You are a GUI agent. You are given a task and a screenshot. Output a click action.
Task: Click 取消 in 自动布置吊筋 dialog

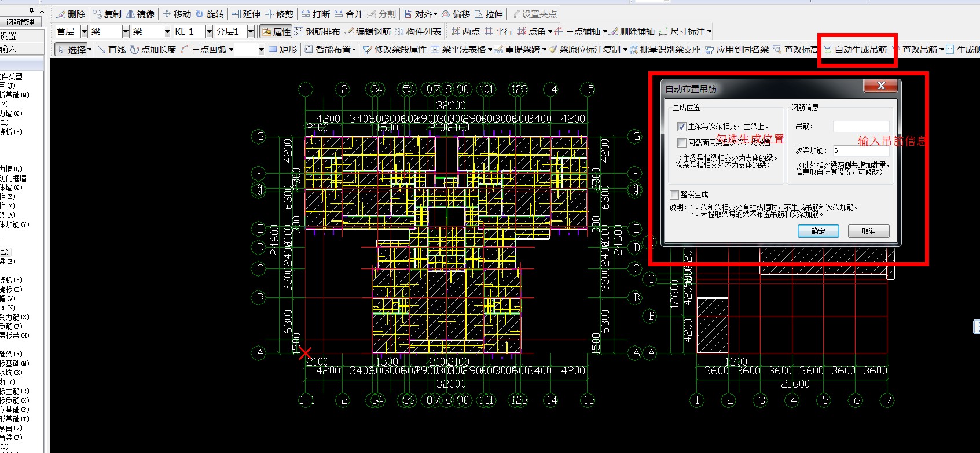point(868,231)
